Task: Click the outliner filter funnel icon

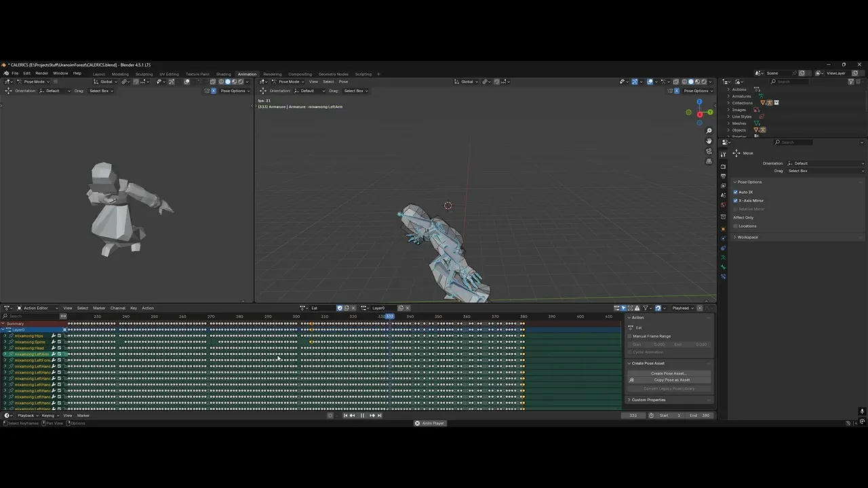Action: click(x=851, y=81)
